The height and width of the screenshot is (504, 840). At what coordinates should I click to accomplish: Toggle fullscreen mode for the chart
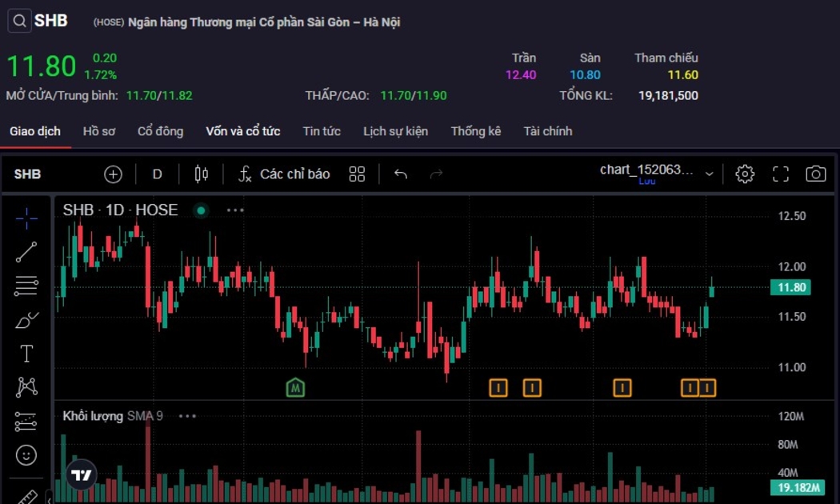point(780,174)
